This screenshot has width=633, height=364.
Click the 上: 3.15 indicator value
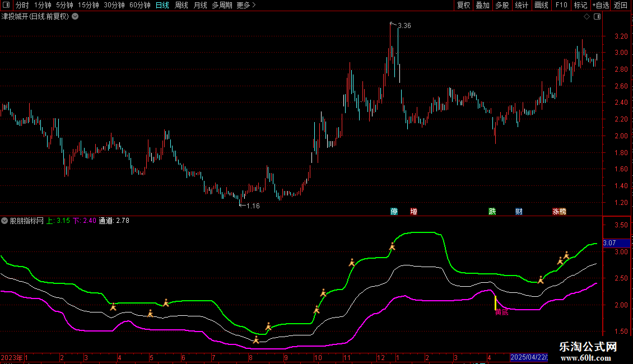(x=58, y=221)
